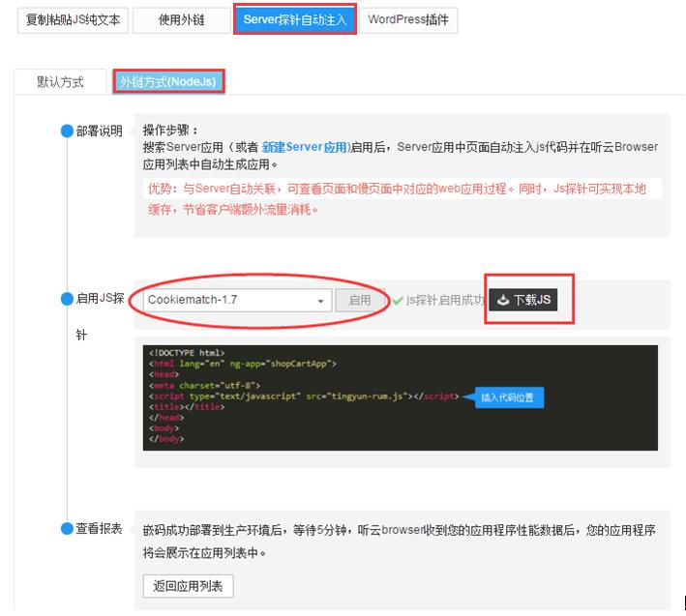Switch to the 默认方式 sub-tab

(x=61, y=82)
